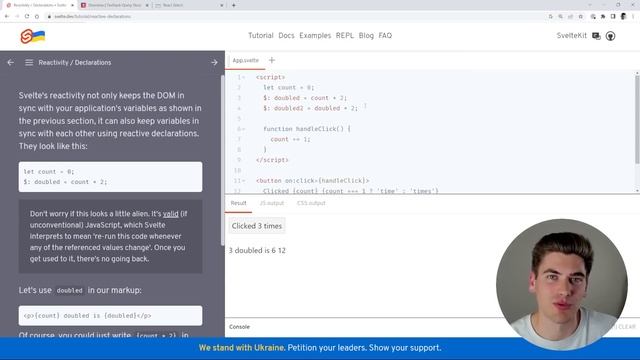Click the zoom magnifier icon in address bar
640x360 pixels.
point(560,16)
